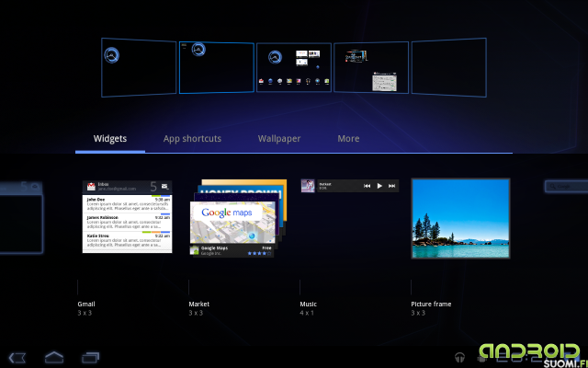Open the Recent apps icon

pyautogui.click(x=90, y=358)
